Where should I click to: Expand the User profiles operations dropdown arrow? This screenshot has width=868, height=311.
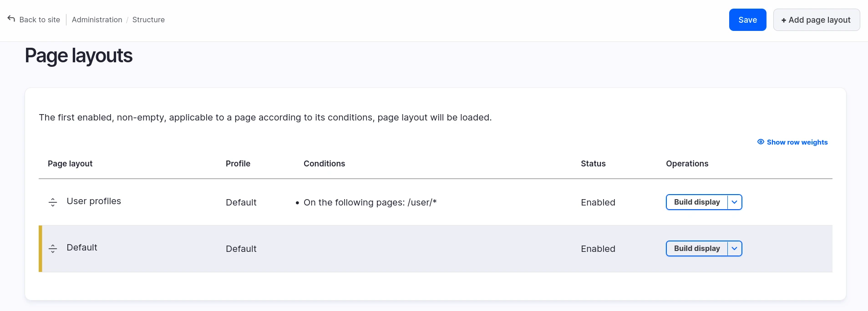coord(734,202)
